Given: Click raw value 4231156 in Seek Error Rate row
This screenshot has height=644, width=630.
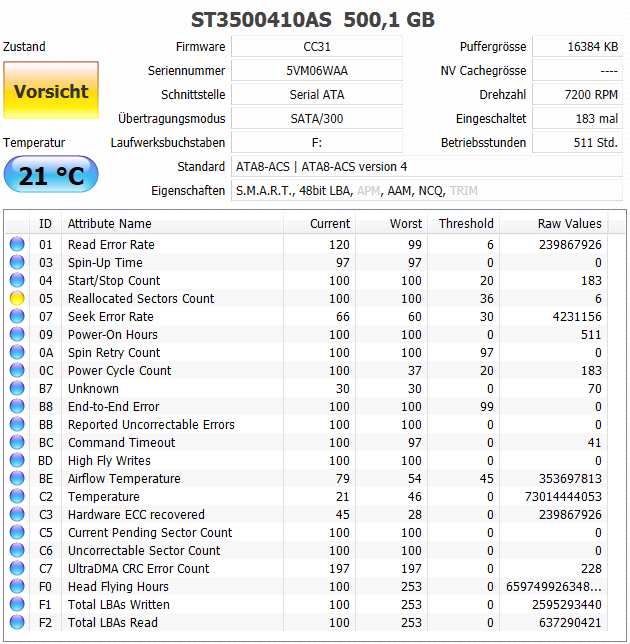Looking at the screenshot, I should coord(577,317).
